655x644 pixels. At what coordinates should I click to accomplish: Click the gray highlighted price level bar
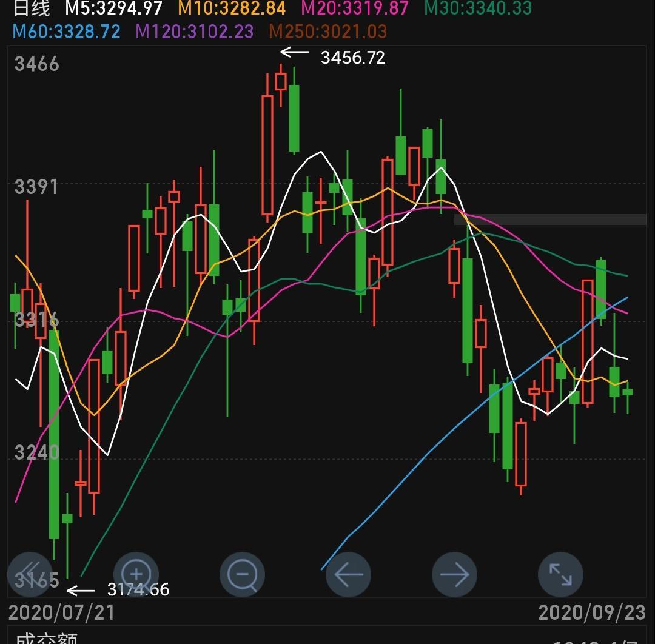tap(550, 220)
